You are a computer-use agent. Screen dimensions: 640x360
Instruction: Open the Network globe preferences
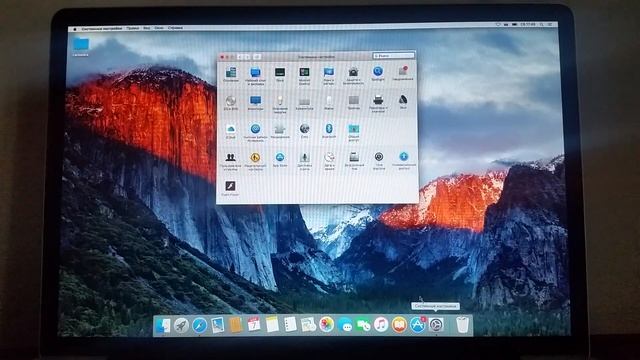304,129
